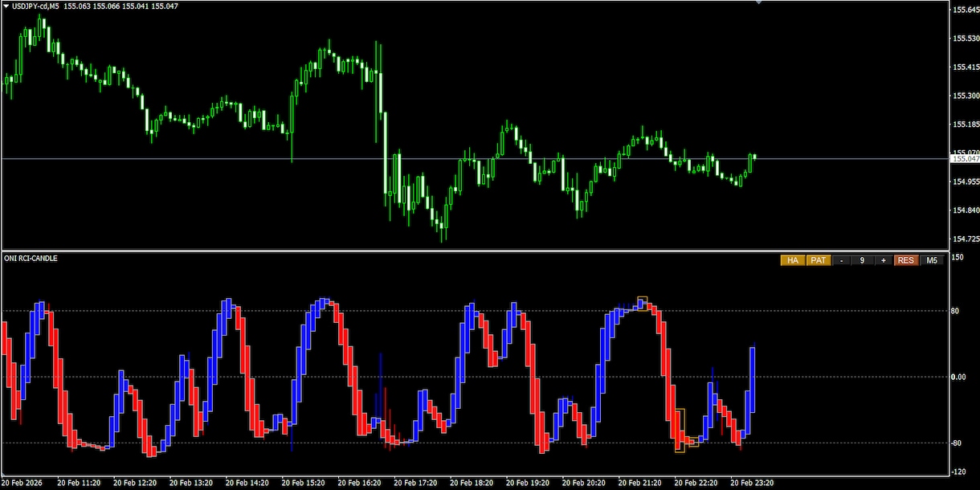
Task: Click the 155.645 price axis label
Action: click(x=965, y=10)
